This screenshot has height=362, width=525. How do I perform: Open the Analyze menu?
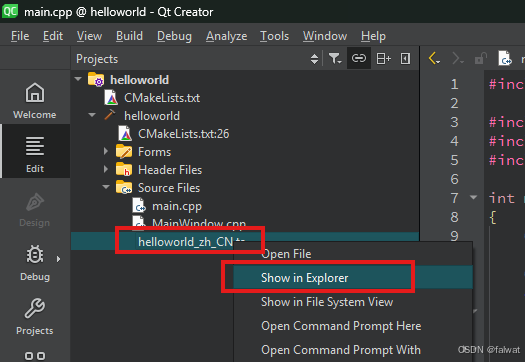(x=227, y=36)
